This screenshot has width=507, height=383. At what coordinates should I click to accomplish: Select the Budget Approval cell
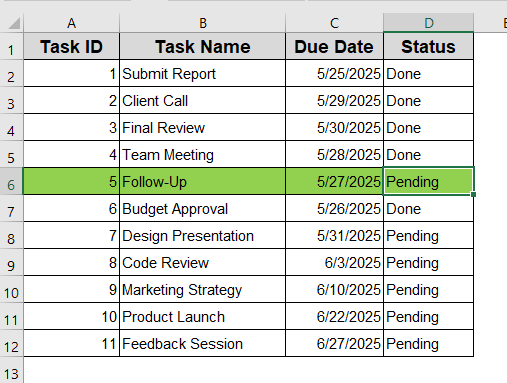[202, 209]
